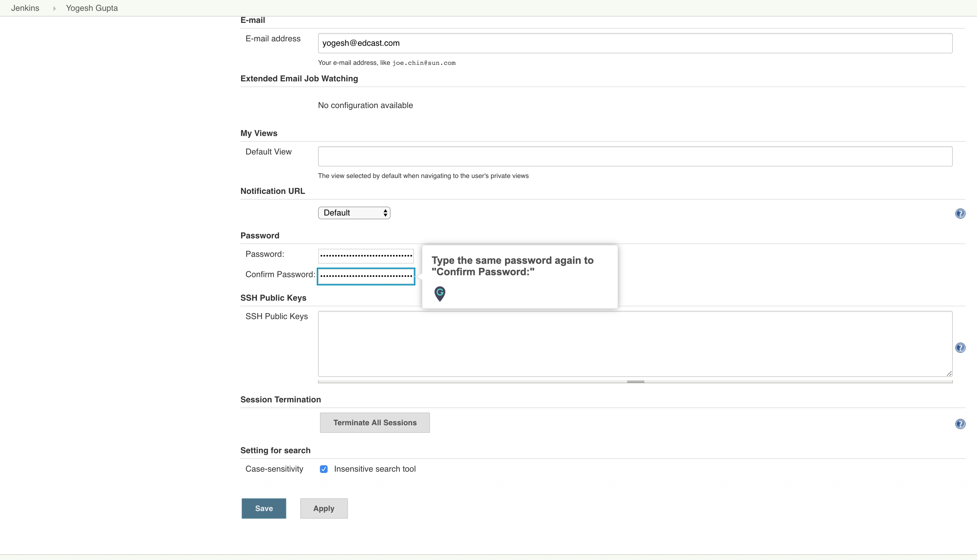The width and height of the screenshot is (977, 560).
Task: Click the Save button
Action: pyautogui.click(x=264, y=508)
